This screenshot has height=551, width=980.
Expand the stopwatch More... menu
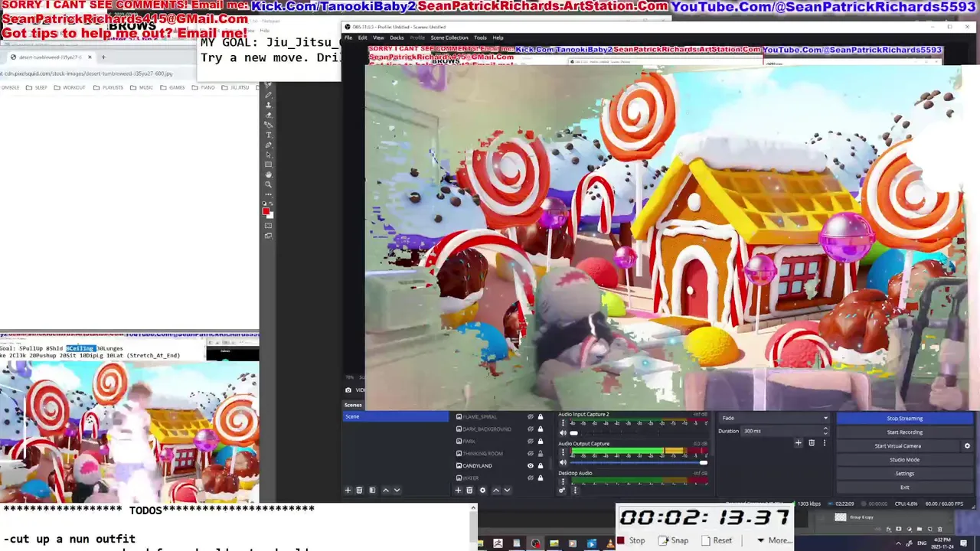pyautogui.click(x=776, y=540)
